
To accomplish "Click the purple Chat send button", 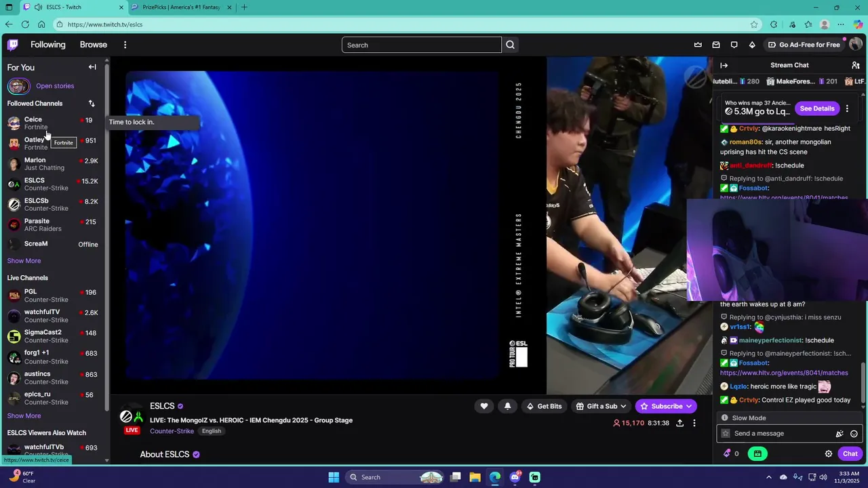I will [850, 453].
